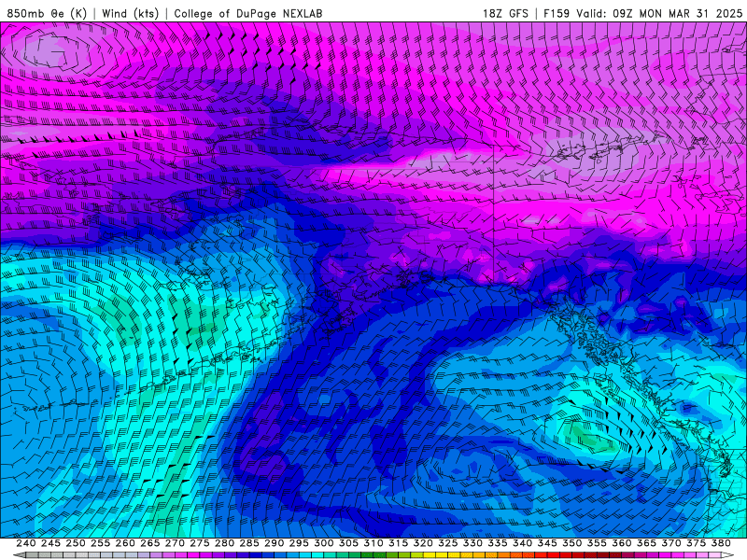This screenshot has width=747, height=560.
Task: Click the 330 value on color scale
Action: pos(472,543)
